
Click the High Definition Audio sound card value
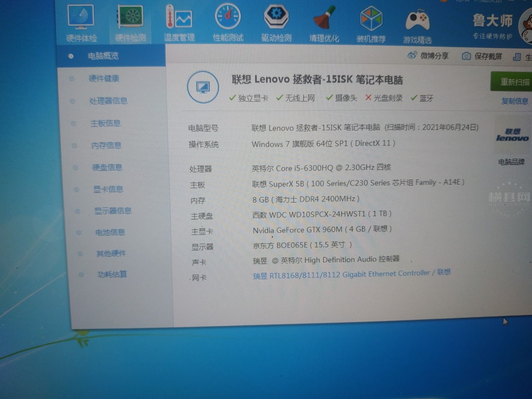(326, 260)
